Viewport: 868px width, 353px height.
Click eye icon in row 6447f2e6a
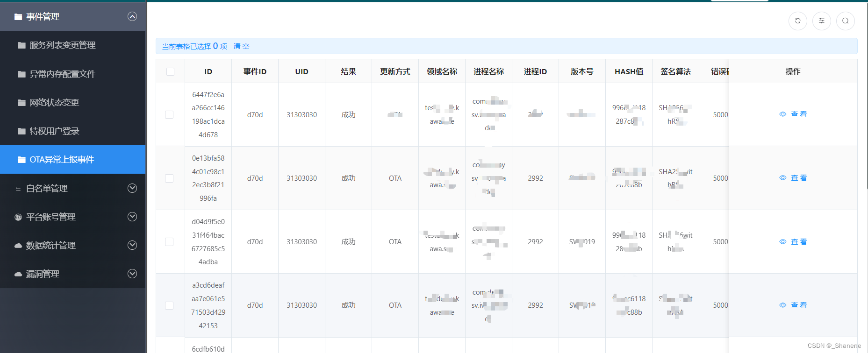pyautogui.click(x=783, y=114)
